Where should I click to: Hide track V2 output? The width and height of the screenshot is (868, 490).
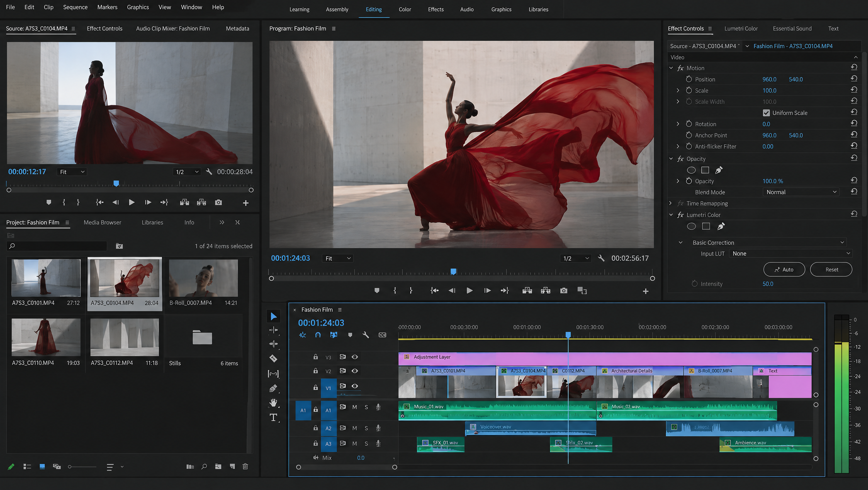355,371
